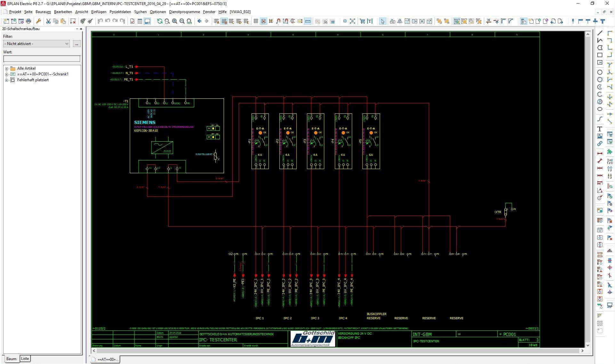
Task: Click the Zoom out magnifier icon
Action: (x=182, y=21)
